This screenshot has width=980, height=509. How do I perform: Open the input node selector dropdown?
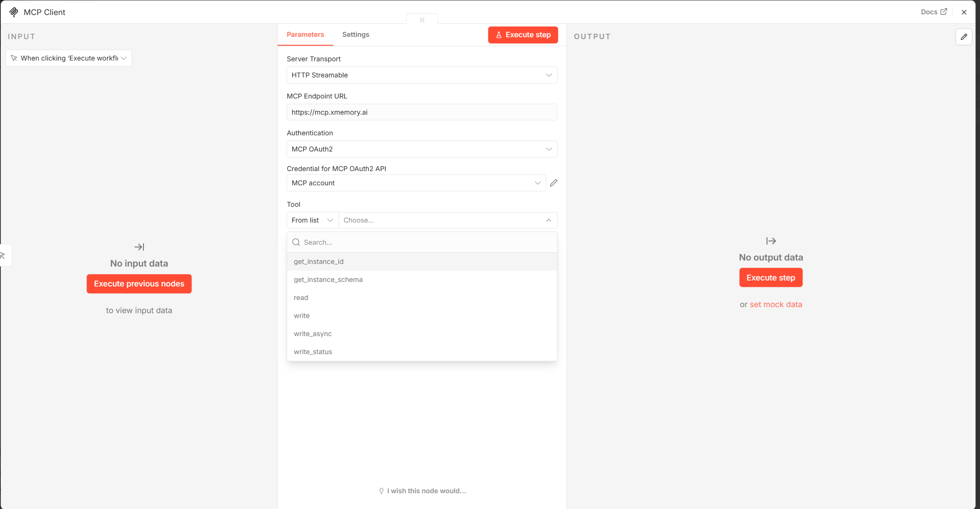69,58
